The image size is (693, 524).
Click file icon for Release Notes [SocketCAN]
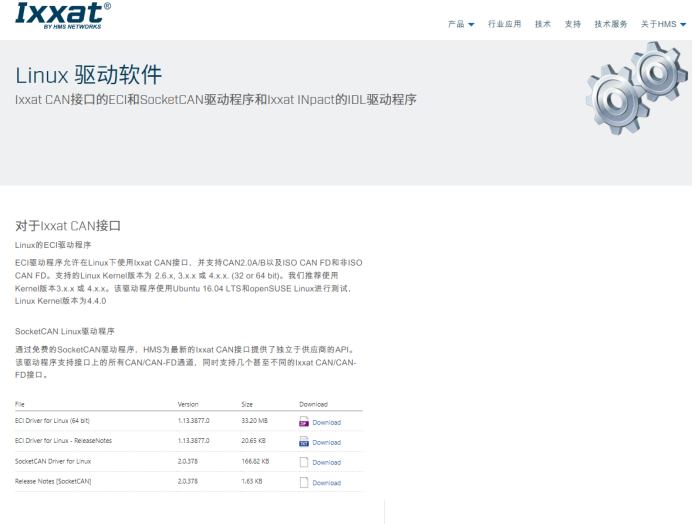coord(304,482)
